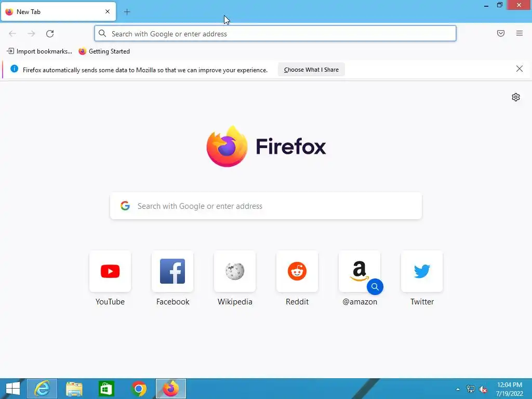Personalize new tab via gear icon
Viewport: 532px width, 399px height.
coord(516,97)
